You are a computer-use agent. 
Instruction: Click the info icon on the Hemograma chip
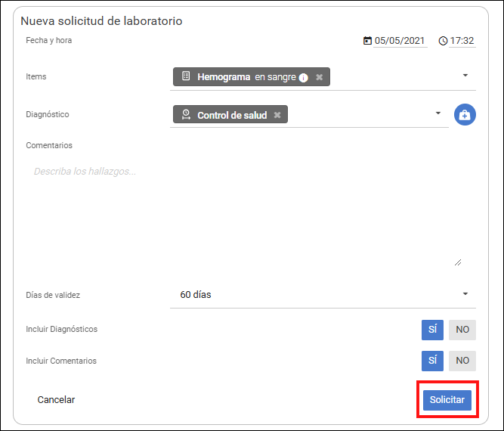303,78
